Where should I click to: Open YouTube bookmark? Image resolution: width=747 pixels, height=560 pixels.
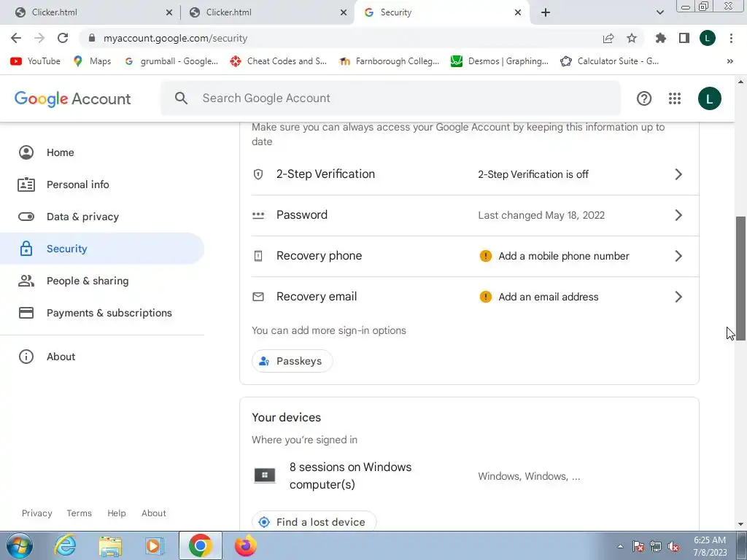coord(35,61)
